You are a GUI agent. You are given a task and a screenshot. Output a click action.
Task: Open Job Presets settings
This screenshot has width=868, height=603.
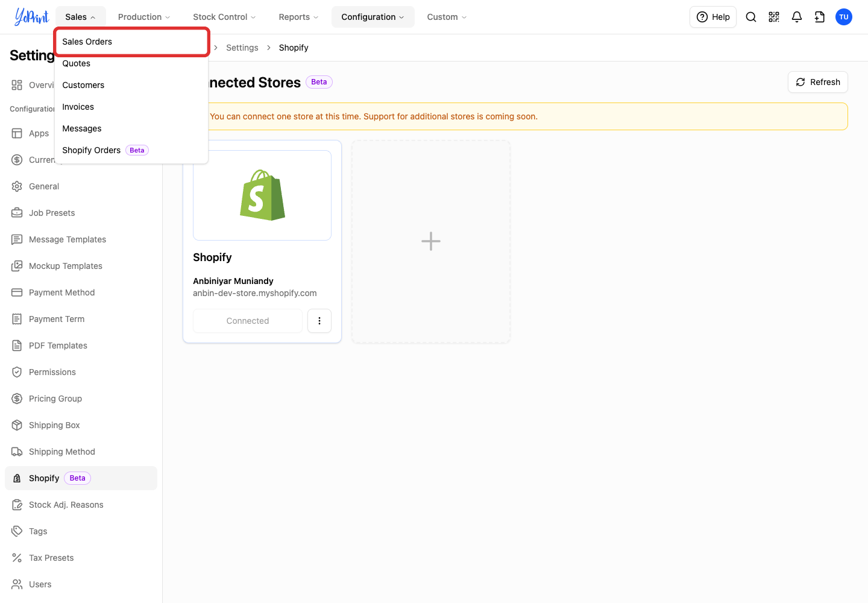click(81, 213)
